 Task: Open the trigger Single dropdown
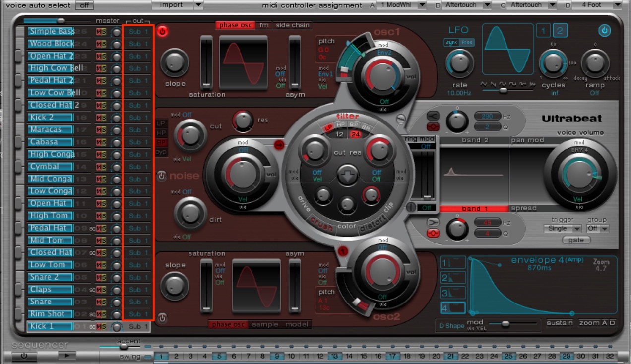pos(563,229)
